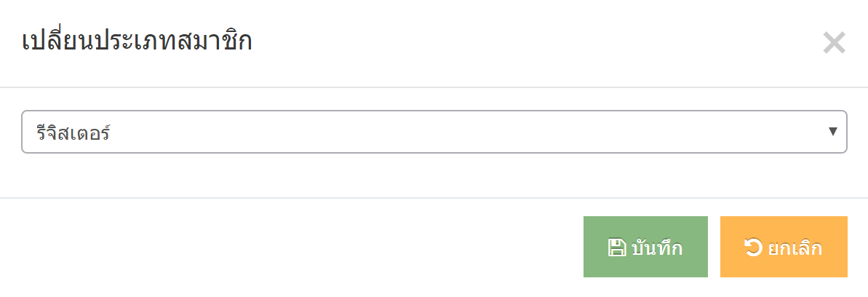Cancel changing the member type
The height and width of the screenshot is (297, 868).
tap(784, 247)
